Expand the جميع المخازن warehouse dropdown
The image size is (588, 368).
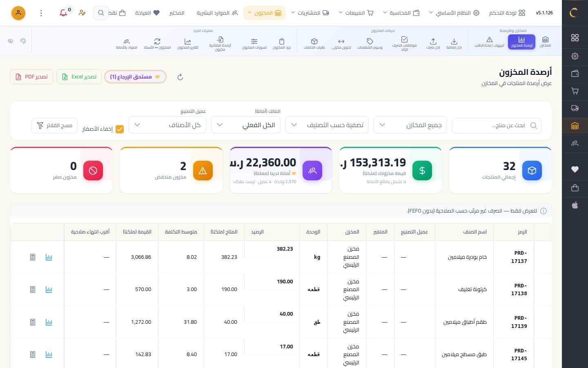click(x=410, y=125)
